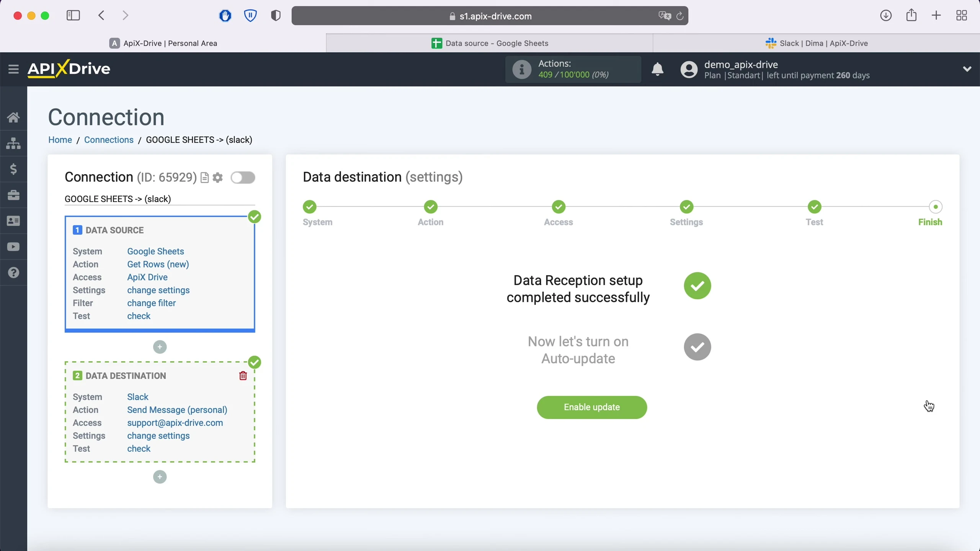Click check in Data Destination
The image size is (980, 551).
point(139,449)
